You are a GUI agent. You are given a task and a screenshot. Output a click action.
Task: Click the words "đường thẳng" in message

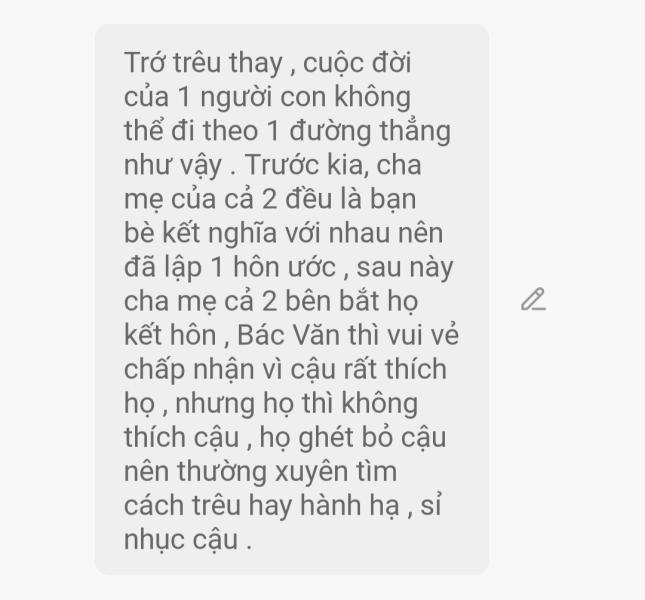coord(370,132)
